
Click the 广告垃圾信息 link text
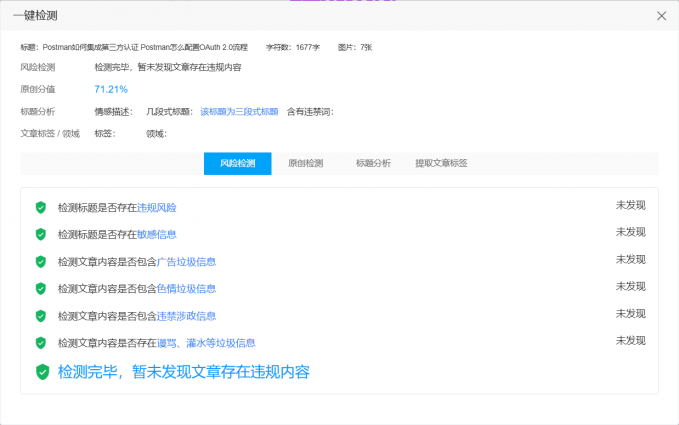coord(186,262)
